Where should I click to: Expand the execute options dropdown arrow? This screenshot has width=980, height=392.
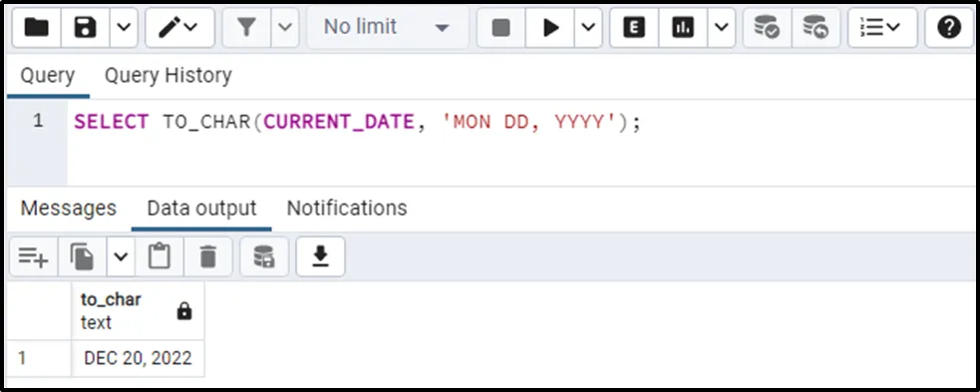[x=588, y=28]
